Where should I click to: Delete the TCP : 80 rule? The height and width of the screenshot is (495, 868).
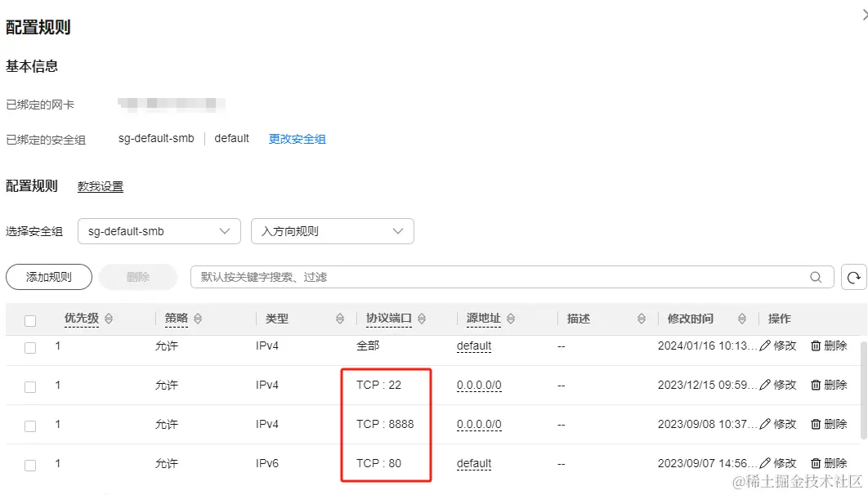829,463
